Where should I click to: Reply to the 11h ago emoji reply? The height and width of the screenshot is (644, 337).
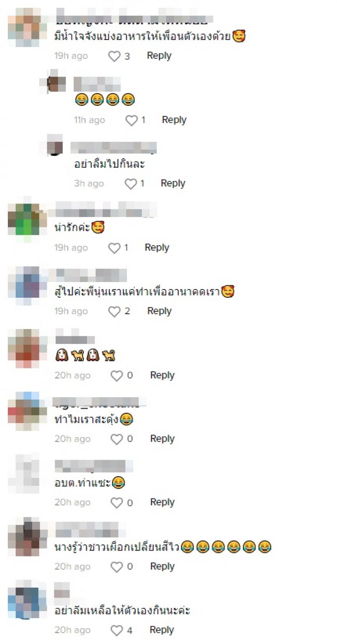click(x=174, y=120)
